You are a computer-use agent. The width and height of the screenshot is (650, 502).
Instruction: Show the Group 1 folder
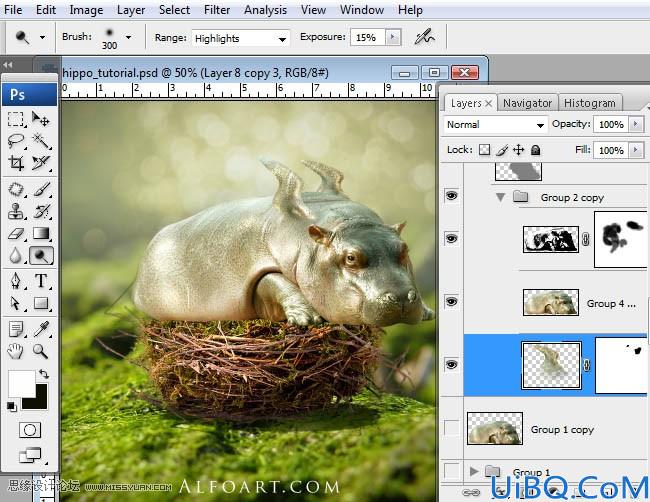tap(451, 470)
